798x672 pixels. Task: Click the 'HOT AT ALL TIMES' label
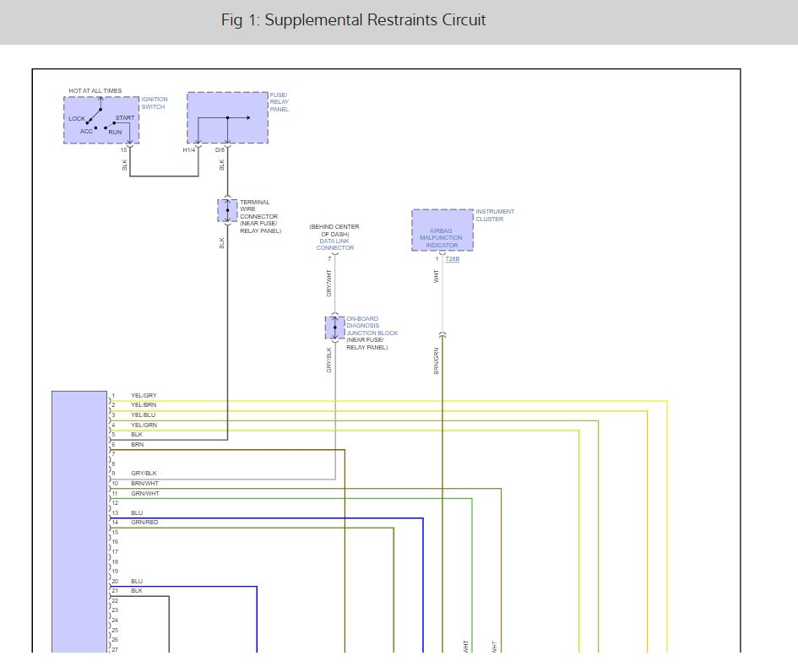(x=95, y=90)
